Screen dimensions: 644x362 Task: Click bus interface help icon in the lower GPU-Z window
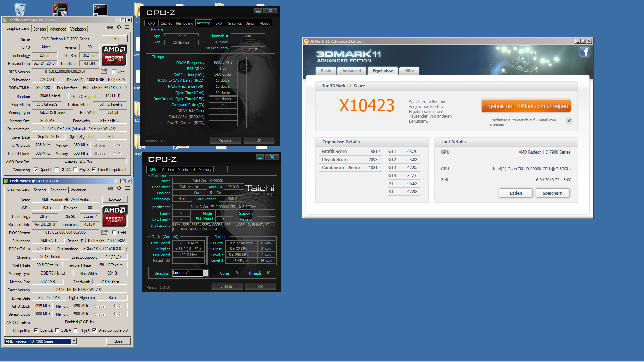[126, 249]
